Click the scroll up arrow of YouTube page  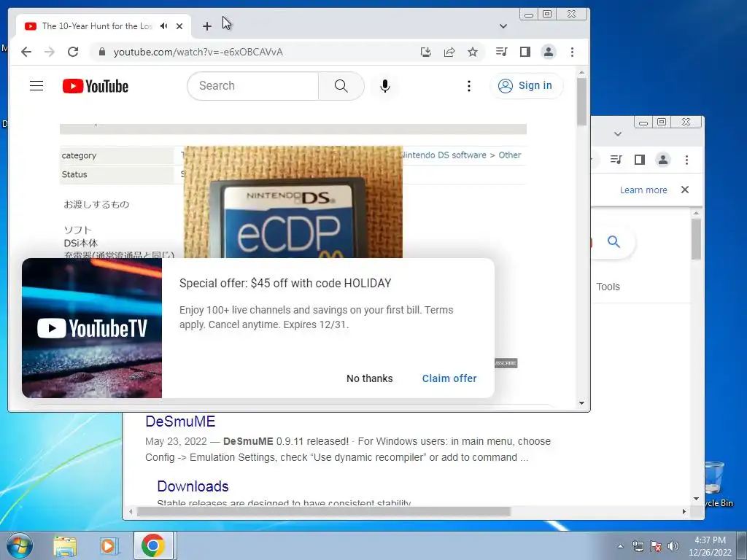tap(581, 72)
